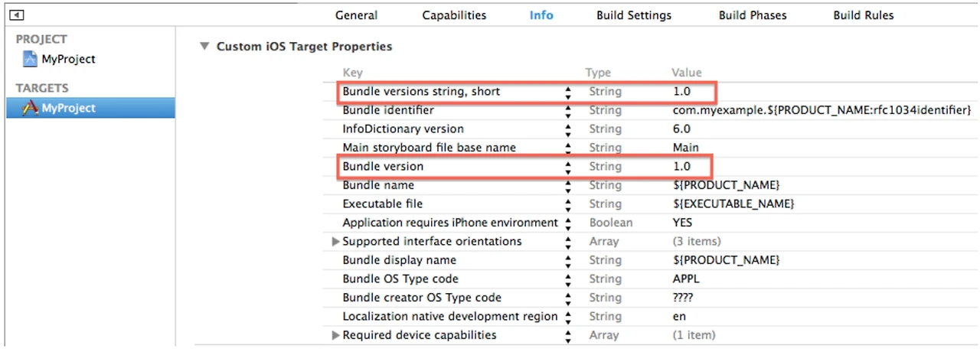Go to the Build Phases tab
This screenshot has height=352, width=980.
[752, 15]
